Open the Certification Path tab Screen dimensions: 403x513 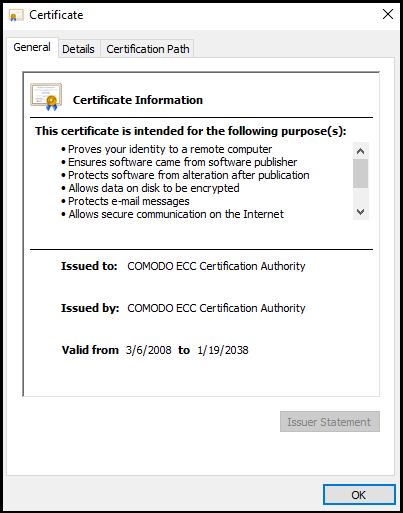(x=148, y=49)
